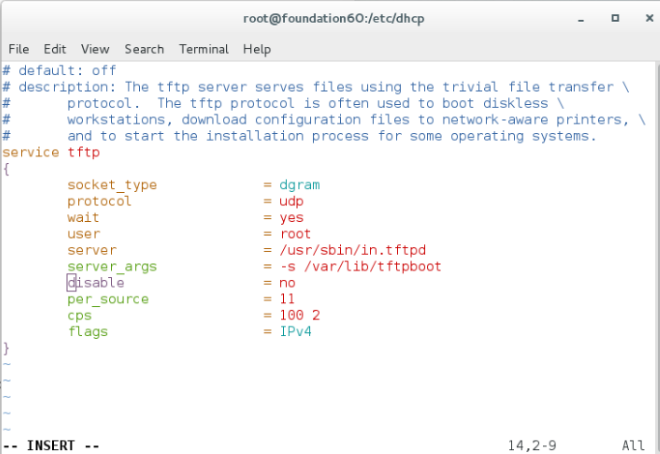Viewport: 660px width, 454px height.
Task: Click the '-s /var/lib/tftpboot' value
Action: (x=360, y=266)
